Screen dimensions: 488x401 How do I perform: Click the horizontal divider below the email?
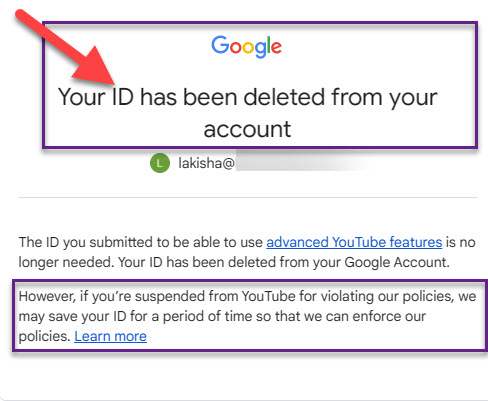(x=248, y=197)
